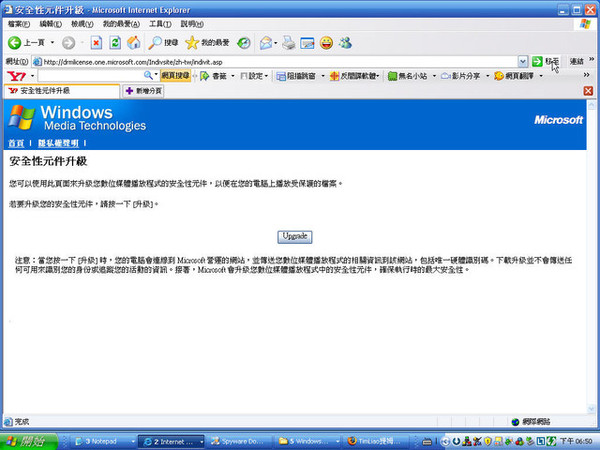
Task: Open the video sharing toolbar button
Action: pyautogui.click(x=460, y=76)
